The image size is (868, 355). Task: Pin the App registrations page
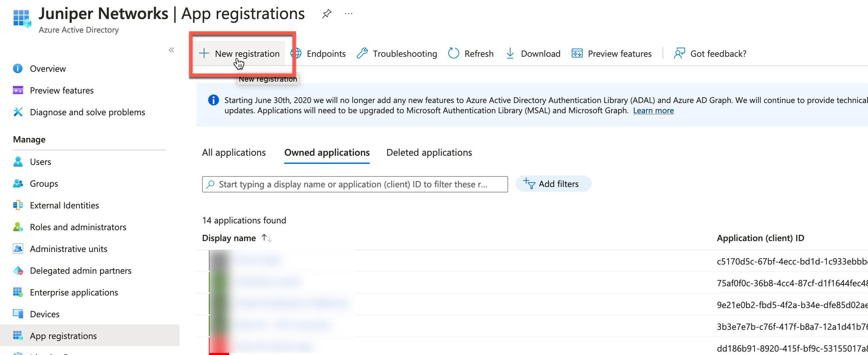(x=327, y=14)
